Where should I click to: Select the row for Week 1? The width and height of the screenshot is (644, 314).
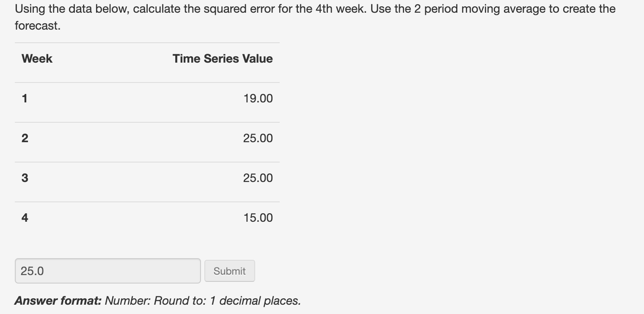pos(147,98)
